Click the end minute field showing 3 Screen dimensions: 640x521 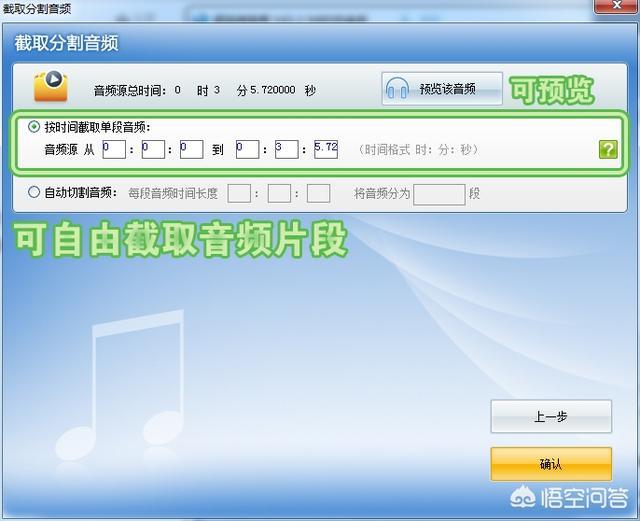pyautogui.click(x=287, y=149)
